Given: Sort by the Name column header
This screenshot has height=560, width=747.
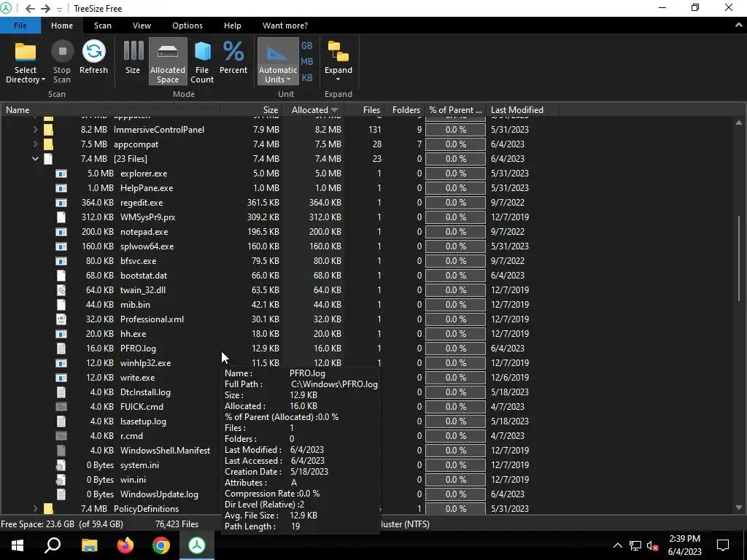Looking at the screenshot, I should [x=110, y=110].
